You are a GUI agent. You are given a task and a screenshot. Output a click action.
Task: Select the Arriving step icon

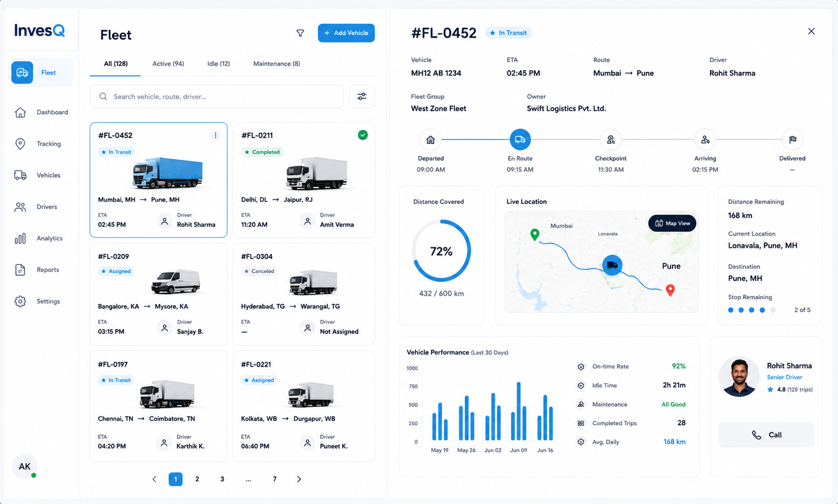point(705,140)
